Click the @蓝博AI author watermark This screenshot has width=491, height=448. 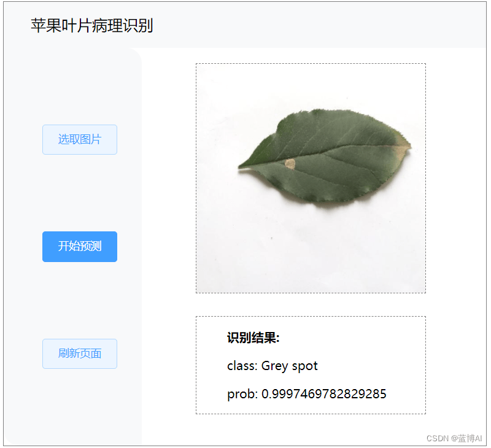[x=466, y=438]
